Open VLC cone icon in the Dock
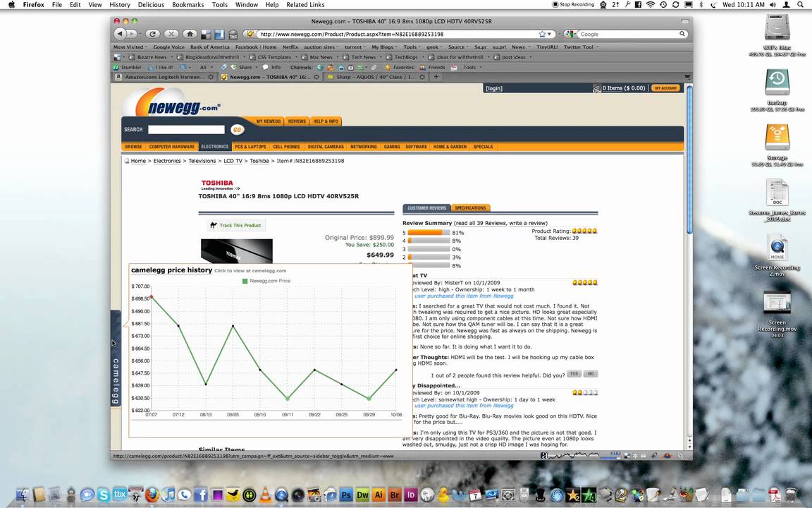 tap(265, 495)
